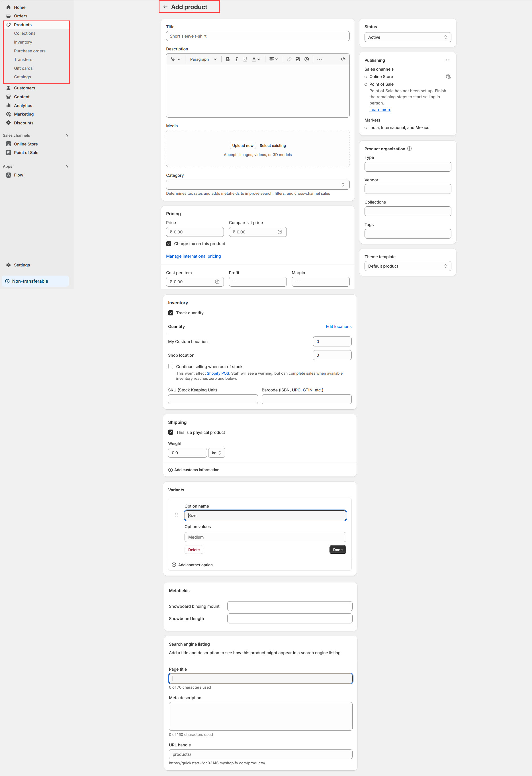Enable Continue selling when out of stock
The height and width of the screenshot is (776, 532).
click(x=171, y=367)
